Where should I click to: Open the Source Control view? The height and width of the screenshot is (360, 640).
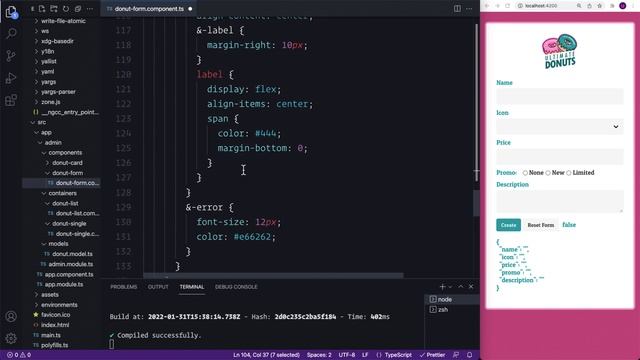pos(11,56)
